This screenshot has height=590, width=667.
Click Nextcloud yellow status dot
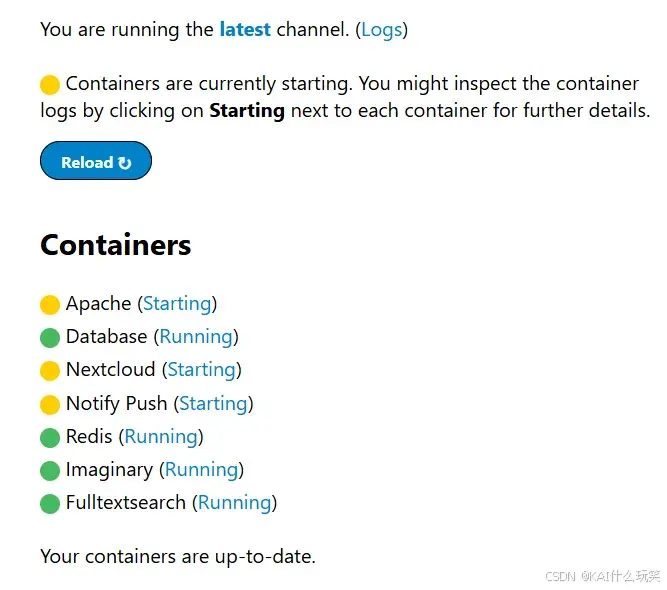[x=50, y=371]
